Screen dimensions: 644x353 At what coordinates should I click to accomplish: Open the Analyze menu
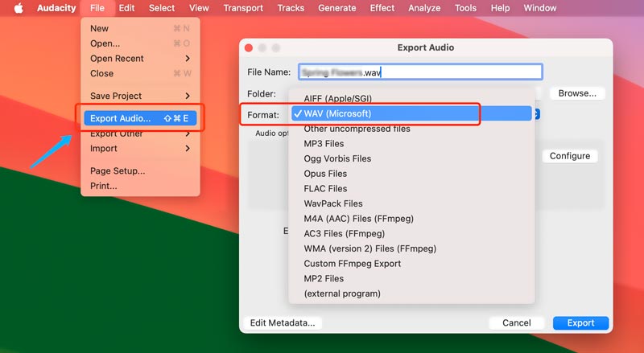(424, 8)
